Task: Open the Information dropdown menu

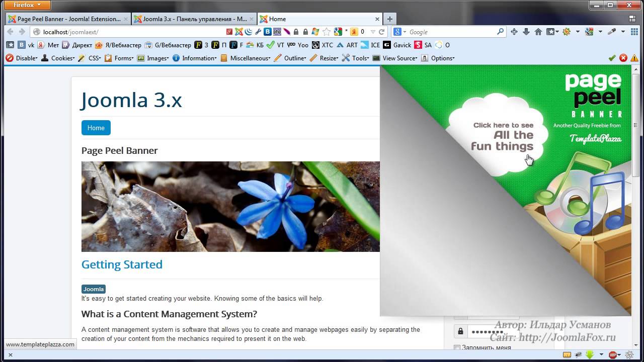Action: (195, 58)
